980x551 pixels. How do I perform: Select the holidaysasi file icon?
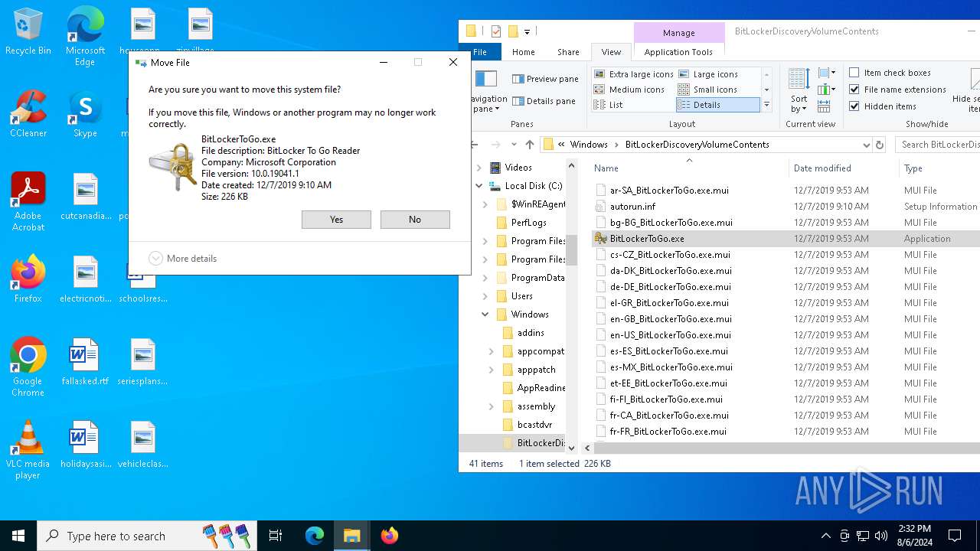(85, 445)
